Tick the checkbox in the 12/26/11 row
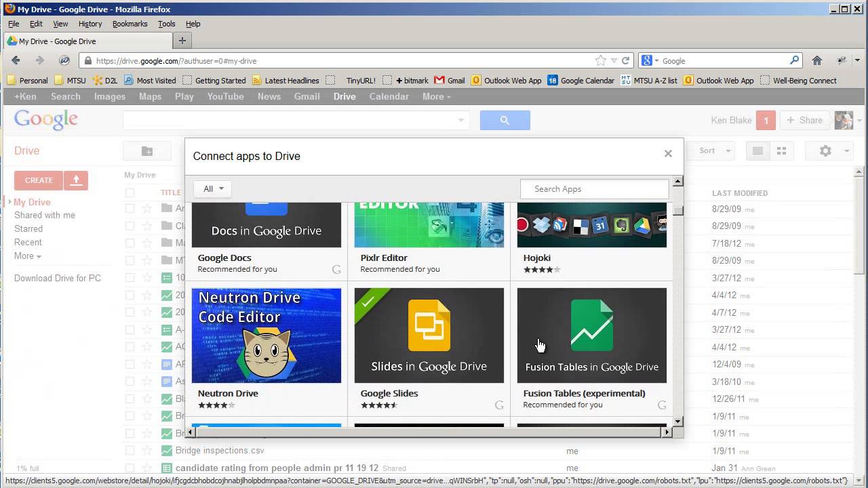Image resolution: width=868 pixels, height=488 pixels. click(x=130, y=399)
